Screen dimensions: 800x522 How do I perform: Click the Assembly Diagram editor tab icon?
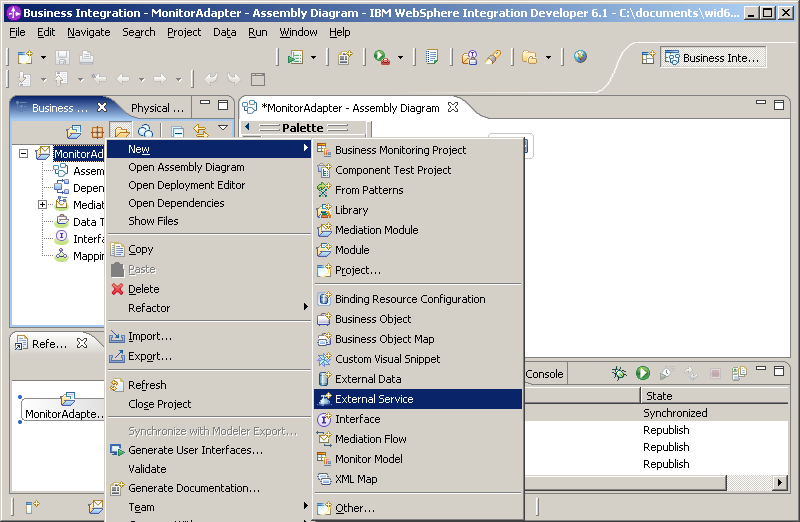pos(249,108)
